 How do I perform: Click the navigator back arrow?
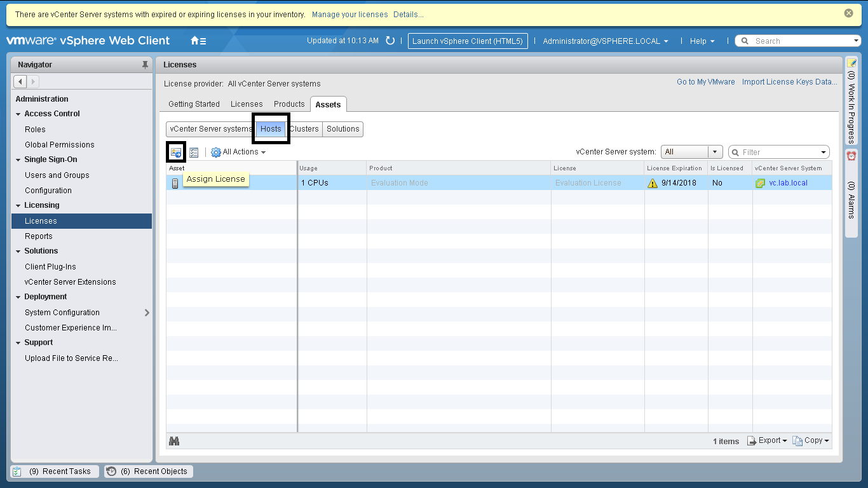click(20, 81)
